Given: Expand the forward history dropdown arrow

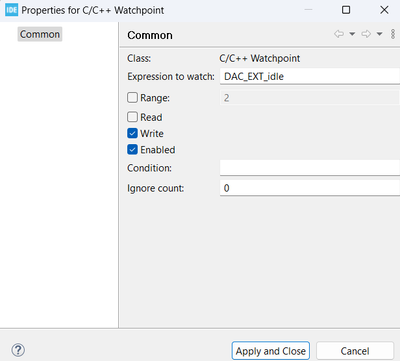Looking at the screenshot, I should tap(379, 34).
